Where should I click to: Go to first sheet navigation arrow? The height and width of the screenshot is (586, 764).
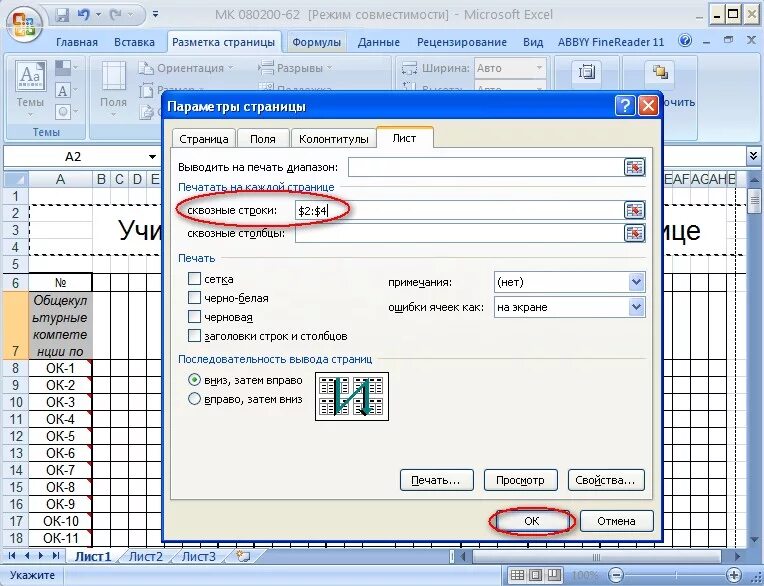[12, 556]
